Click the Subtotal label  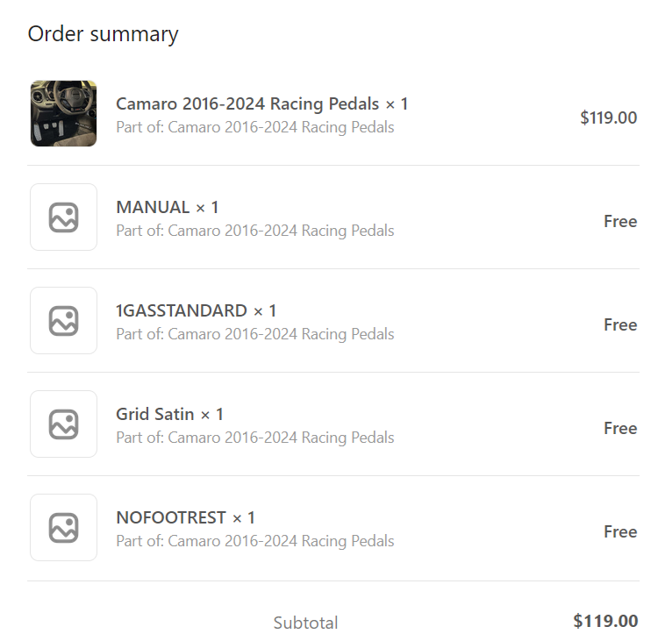[x=305, y=623]
